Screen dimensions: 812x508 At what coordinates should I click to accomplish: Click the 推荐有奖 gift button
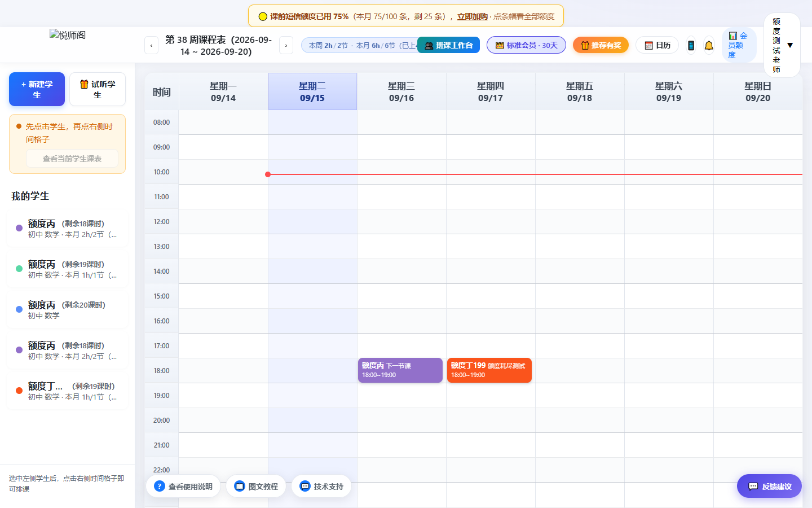[x=601, y=45]
